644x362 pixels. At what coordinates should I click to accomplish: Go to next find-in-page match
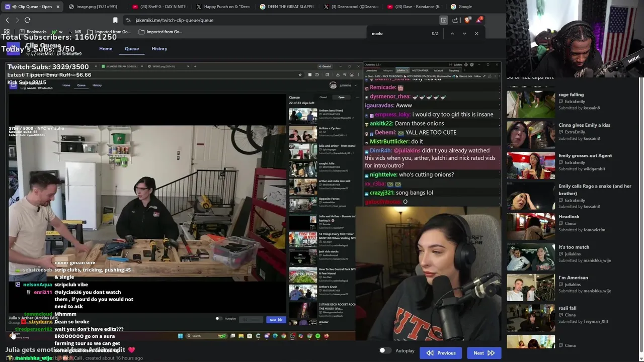tap(464, 33)
